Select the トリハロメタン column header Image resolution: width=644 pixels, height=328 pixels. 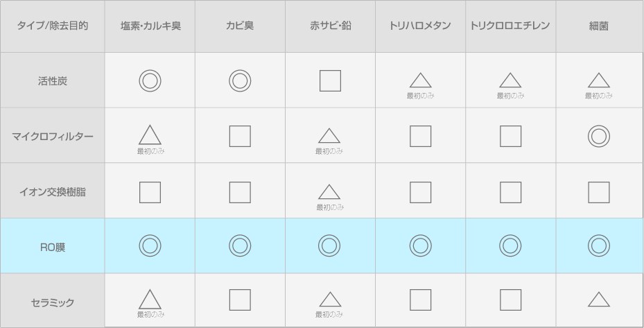point(420,26)
